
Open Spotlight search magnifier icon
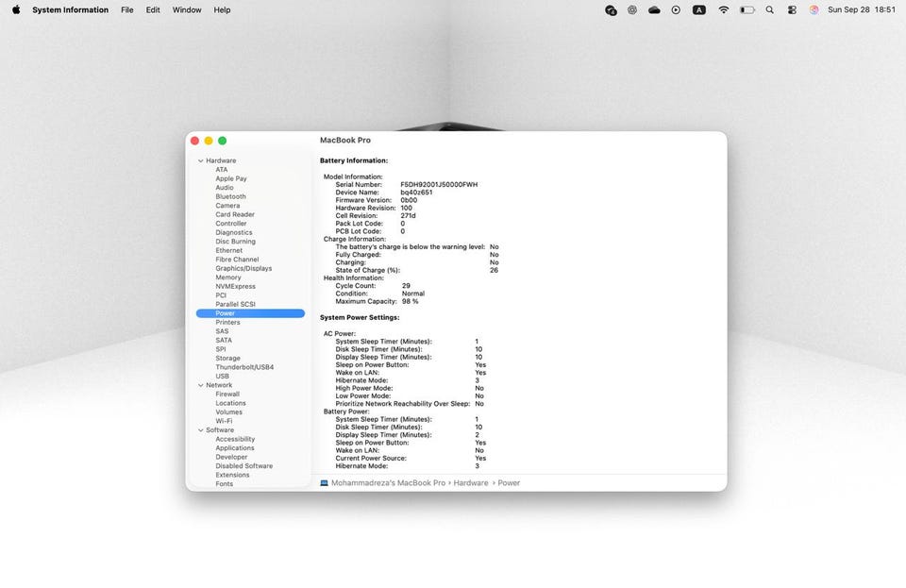(x=770, y=9)
